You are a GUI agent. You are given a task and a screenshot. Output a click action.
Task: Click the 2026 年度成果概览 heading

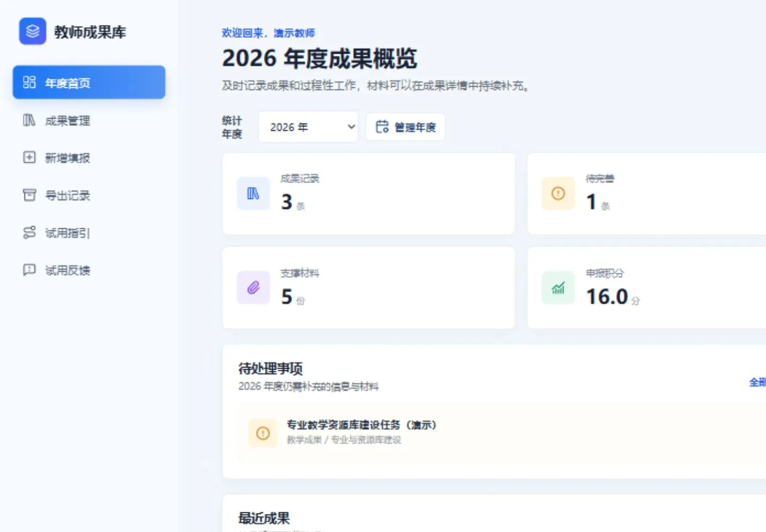tap(319, 58)
